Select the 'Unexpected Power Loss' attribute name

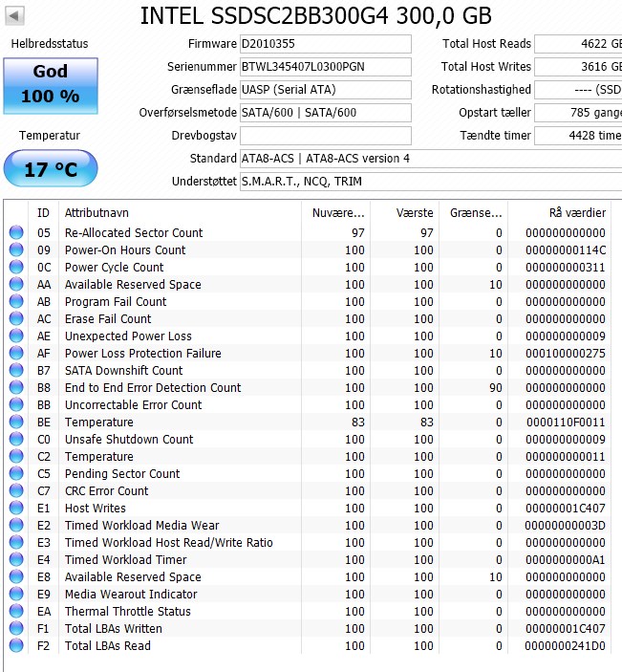(x=128, y=336)
